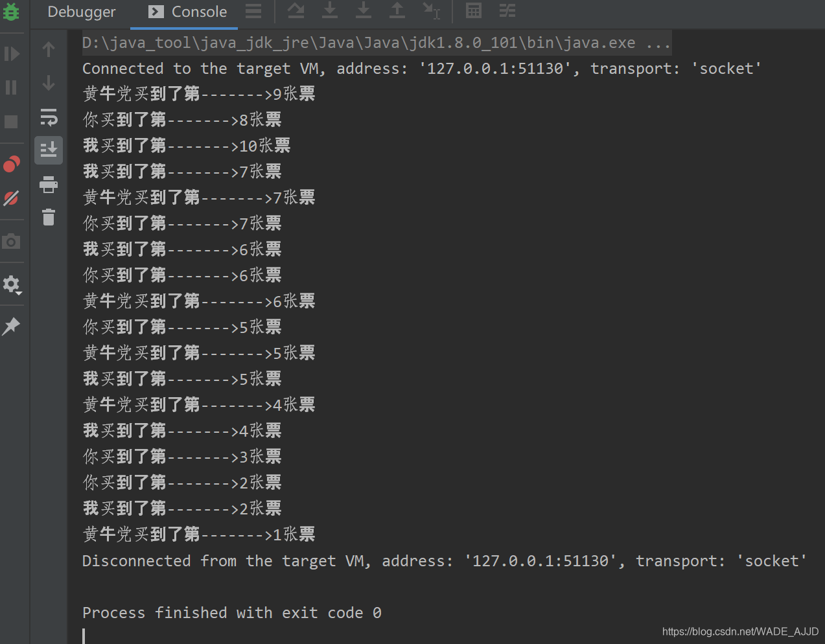Click the camera Thread Dump icon
This screenshot has height=644, width=825.
click(x=12, y=242)
